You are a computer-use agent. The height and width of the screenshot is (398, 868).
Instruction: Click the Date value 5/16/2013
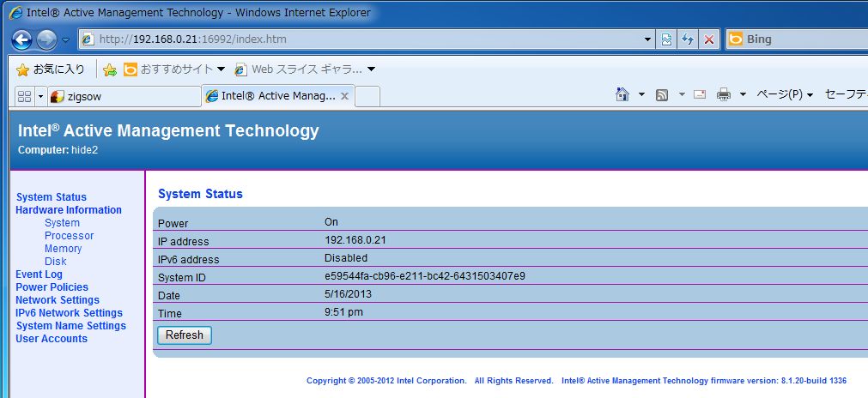[349, 294]
